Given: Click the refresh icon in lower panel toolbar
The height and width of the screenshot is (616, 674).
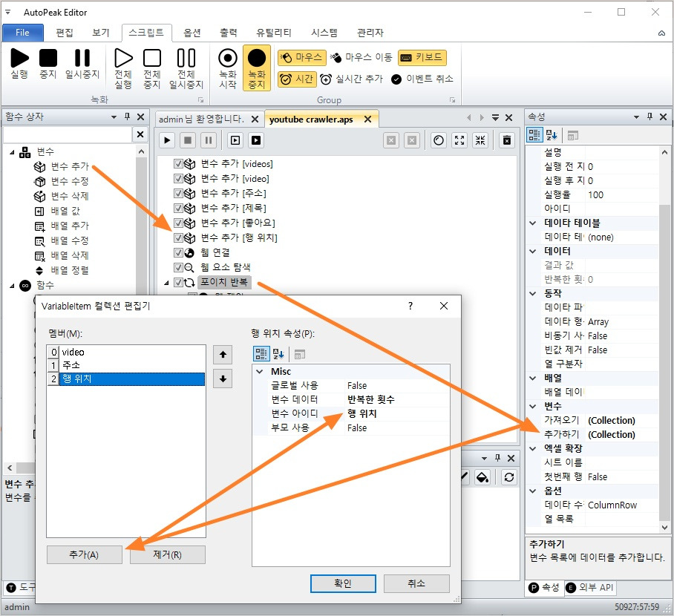Looking at the screenshot, I should (509, 477).
